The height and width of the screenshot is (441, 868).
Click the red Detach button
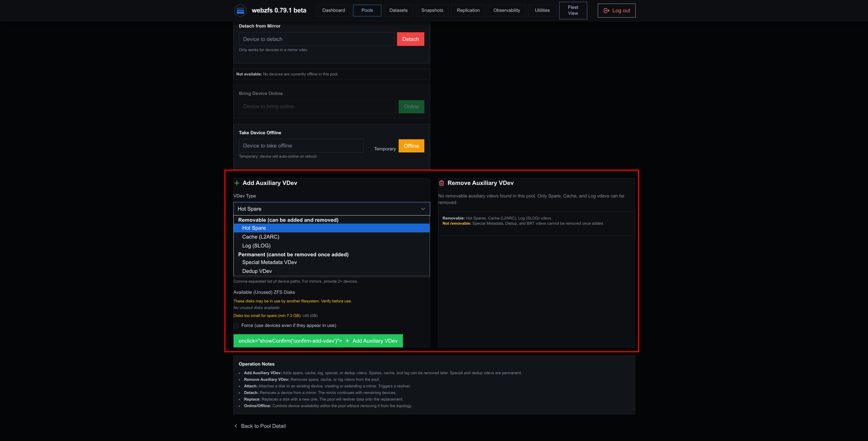410,39
